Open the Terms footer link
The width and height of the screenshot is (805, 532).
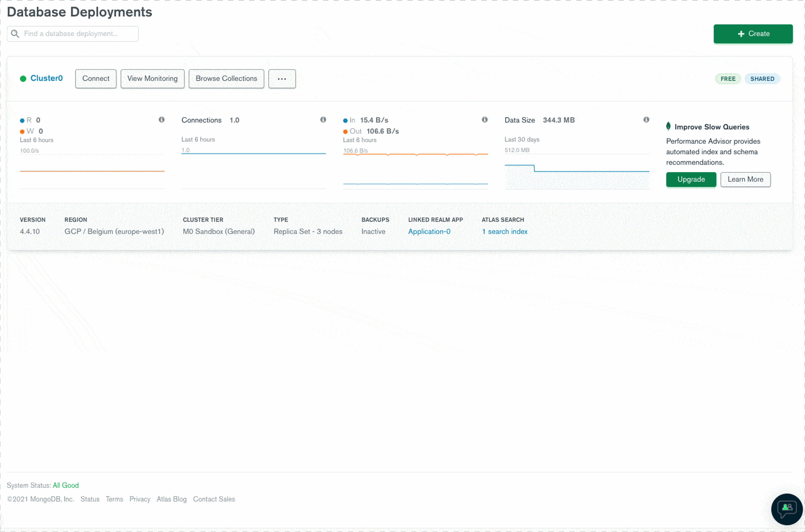pyautogui.click(x=114, y=499)
